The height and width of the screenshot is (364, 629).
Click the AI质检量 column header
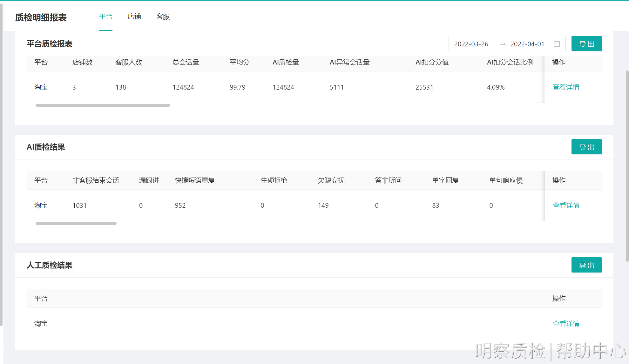point(286,62)
